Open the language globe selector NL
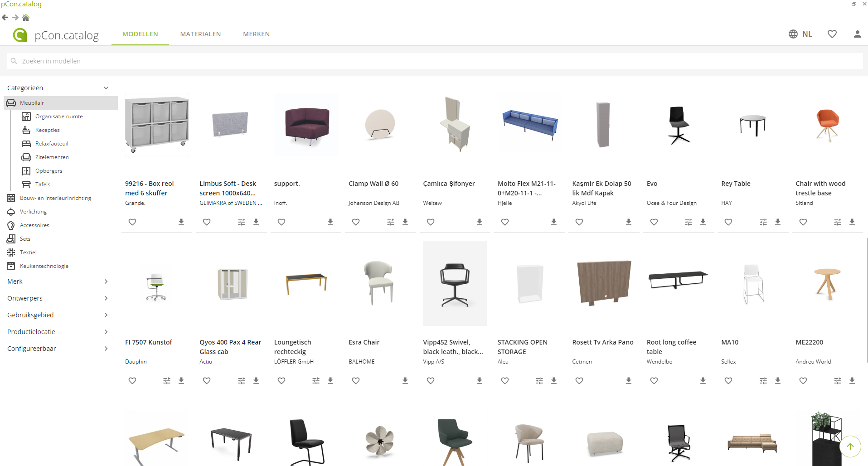The height and width of the screenshot is (466, 868). click(800, 34)
